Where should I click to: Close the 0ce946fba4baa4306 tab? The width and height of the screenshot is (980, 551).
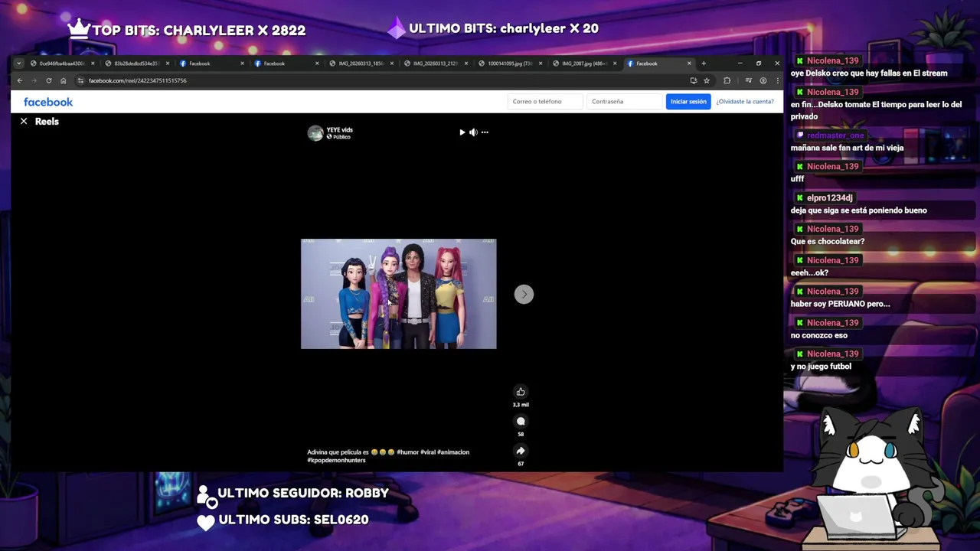coord(93,64)
